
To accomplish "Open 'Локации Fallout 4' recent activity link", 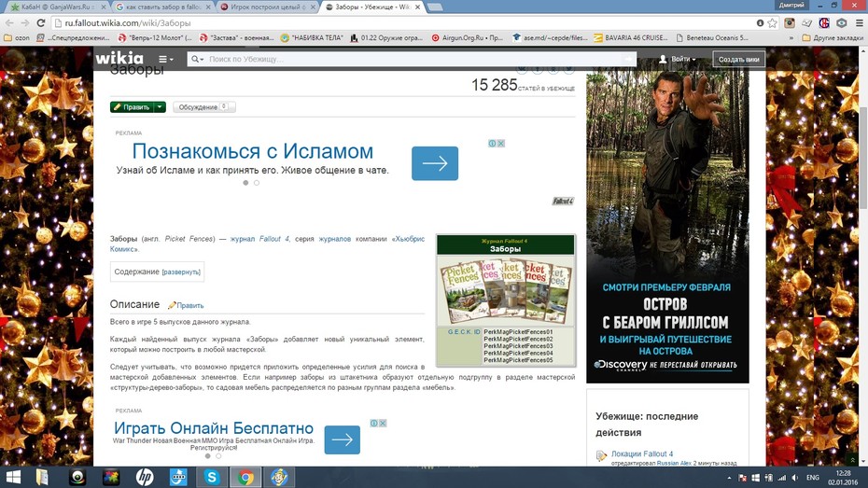I will (642, 453).
